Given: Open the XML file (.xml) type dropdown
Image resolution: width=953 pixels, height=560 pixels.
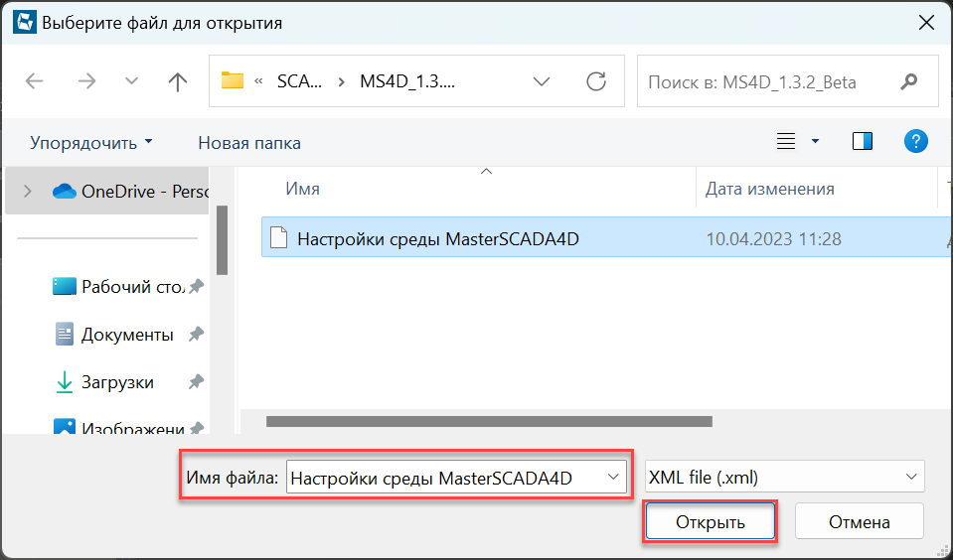Looking at the screenshot, I should tap(785, 477).
